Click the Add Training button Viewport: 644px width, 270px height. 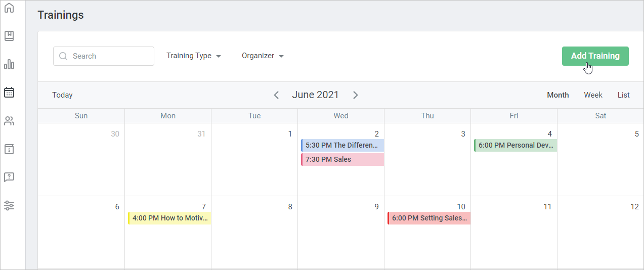pyautogui.click(x=595, y=56)
